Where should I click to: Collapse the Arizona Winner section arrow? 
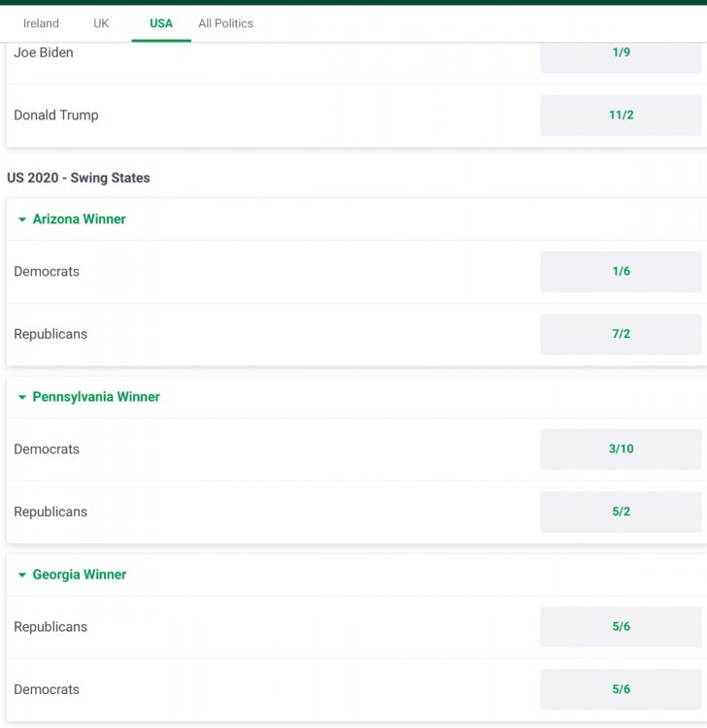pyautogui.click(x=22, y=220)
